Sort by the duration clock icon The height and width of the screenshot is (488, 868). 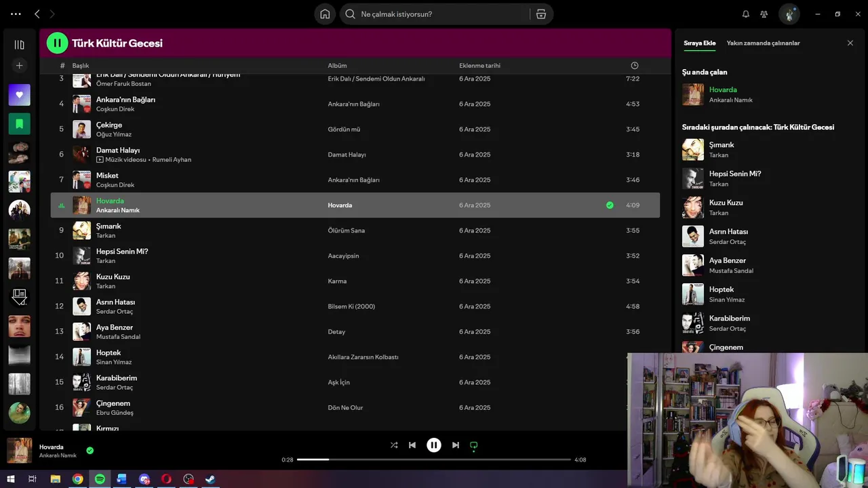pos(635,66)
